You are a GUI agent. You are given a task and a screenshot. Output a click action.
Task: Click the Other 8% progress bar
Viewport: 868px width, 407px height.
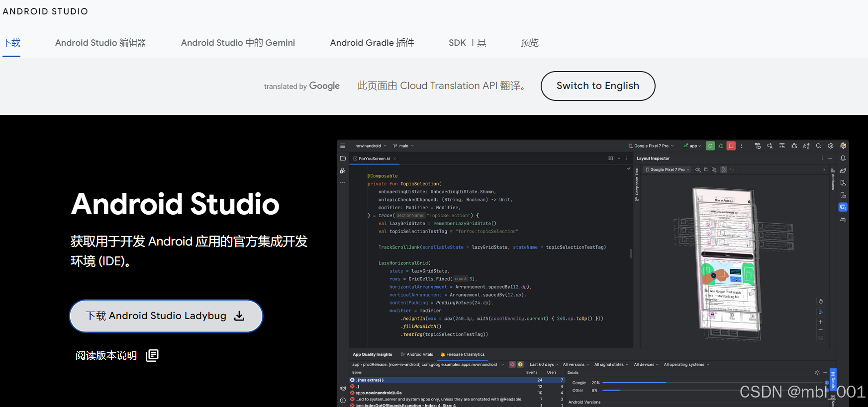[x=714, y=390]
